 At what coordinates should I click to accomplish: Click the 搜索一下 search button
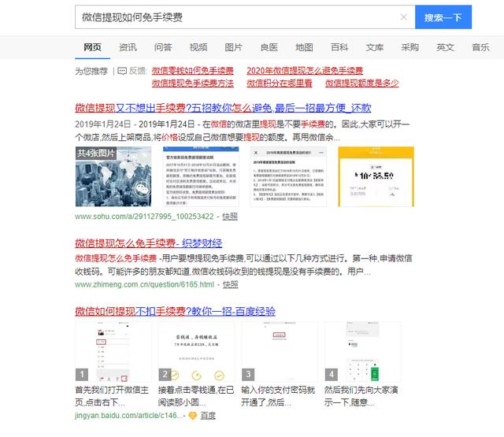(x=443, y=17)
